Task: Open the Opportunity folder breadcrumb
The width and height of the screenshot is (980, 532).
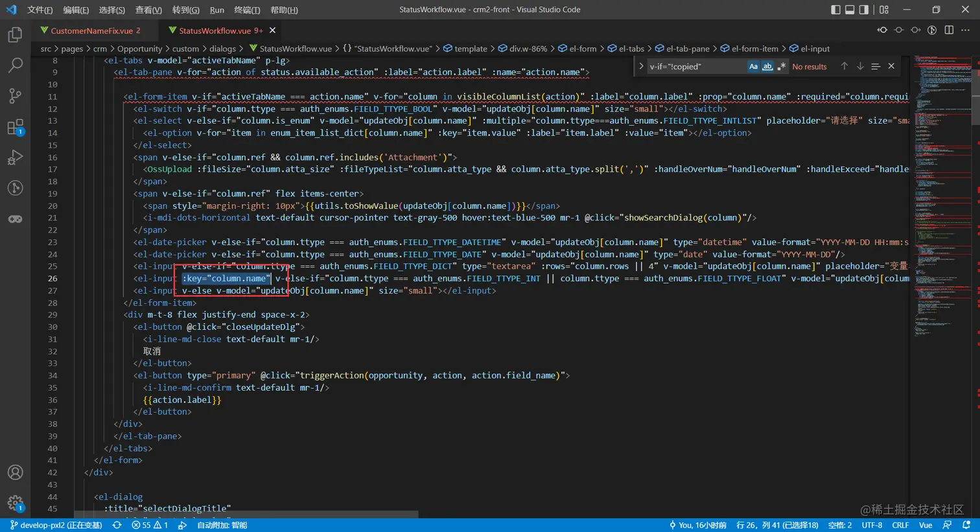Action: tap(139, 49)
